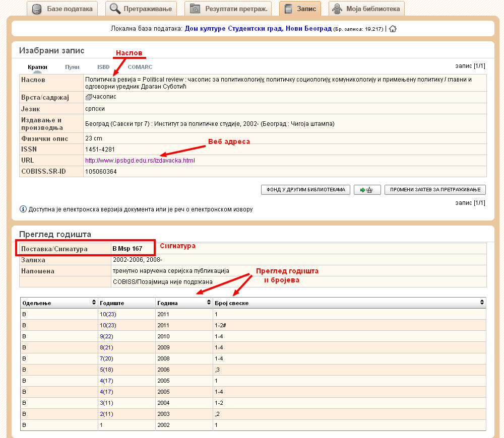Open volume 9(22) link for 2010
504x438 pixels.
107,336
